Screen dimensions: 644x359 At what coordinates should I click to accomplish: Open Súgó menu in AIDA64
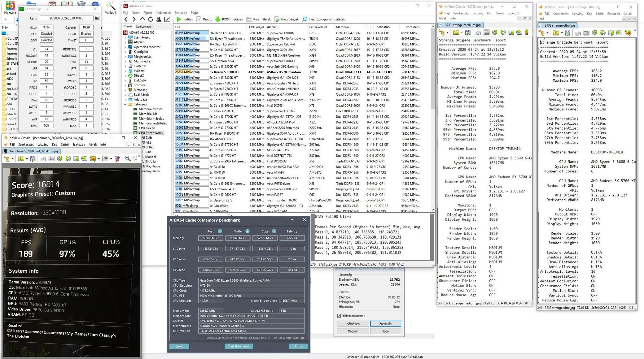click(x=194, y=13)
